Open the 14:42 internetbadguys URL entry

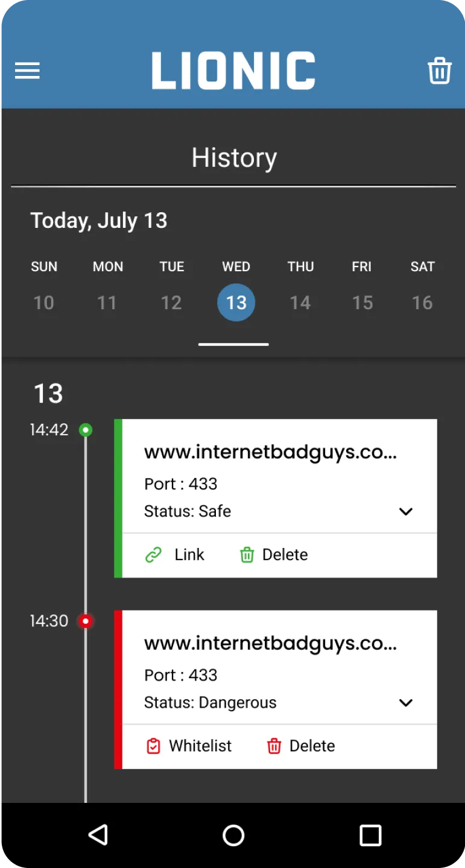[270, 453]
